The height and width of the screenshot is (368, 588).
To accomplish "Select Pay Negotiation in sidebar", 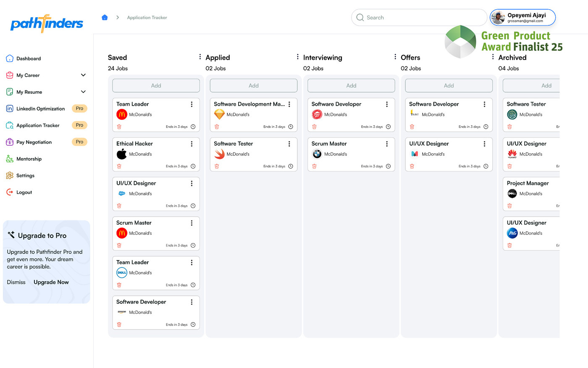I will (x=34, y=142).
